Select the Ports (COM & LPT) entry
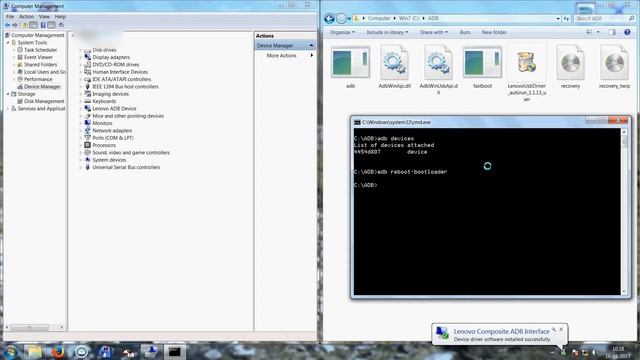The image size is (640, 360). pos(113,138)
